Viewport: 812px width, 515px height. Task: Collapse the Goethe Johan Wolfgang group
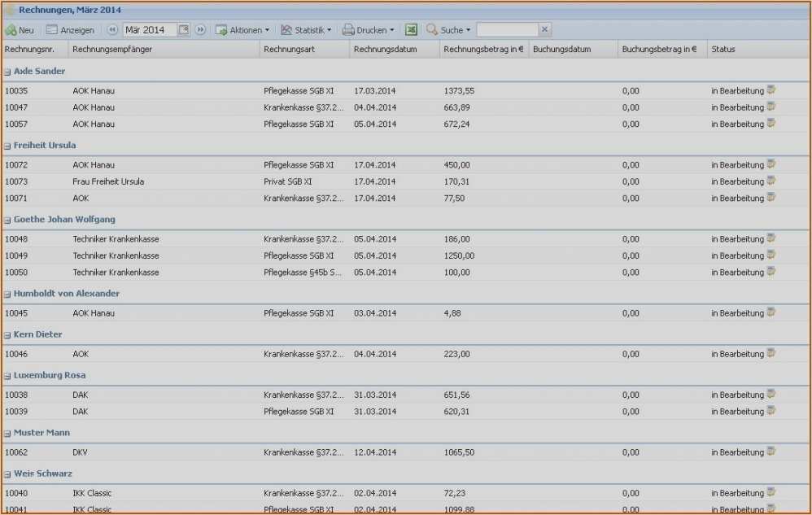point(7,220)
